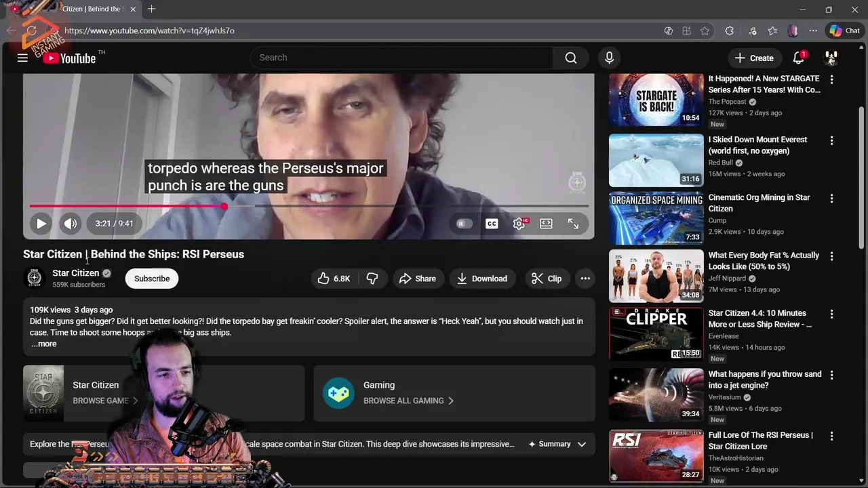Open the account avatar menu
Viewport: 868px width, 488px height.
click(831, 58)
